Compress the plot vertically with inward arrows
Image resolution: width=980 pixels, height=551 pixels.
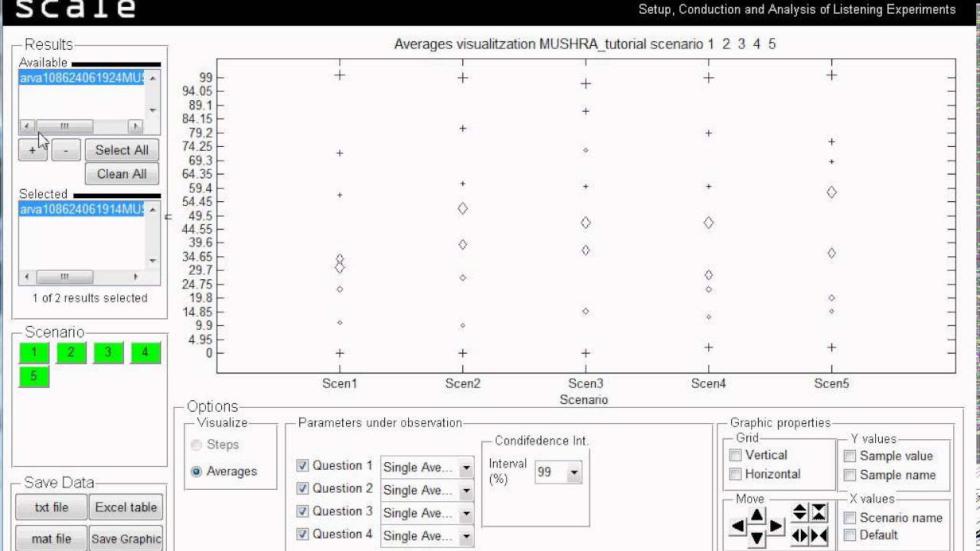(818, 512)
